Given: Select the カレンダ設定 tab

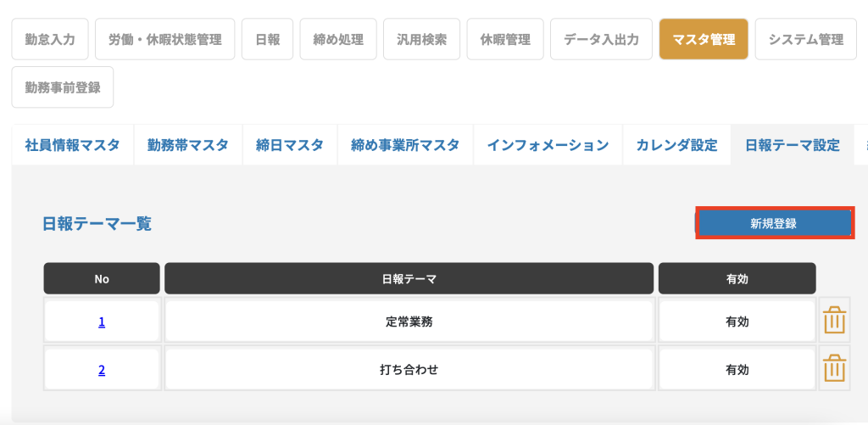Looking at the screenshot, I should click(x=676, y=145).
